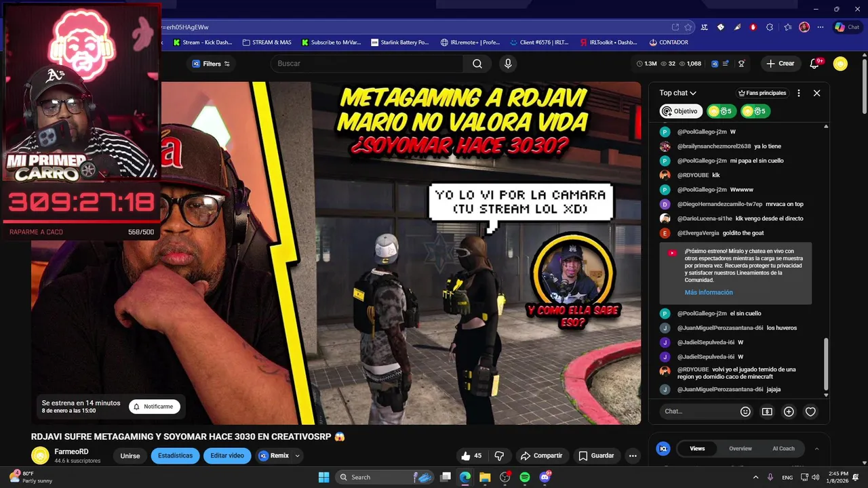
Task: Switch to the Overview tab
Action: [741, 449]
